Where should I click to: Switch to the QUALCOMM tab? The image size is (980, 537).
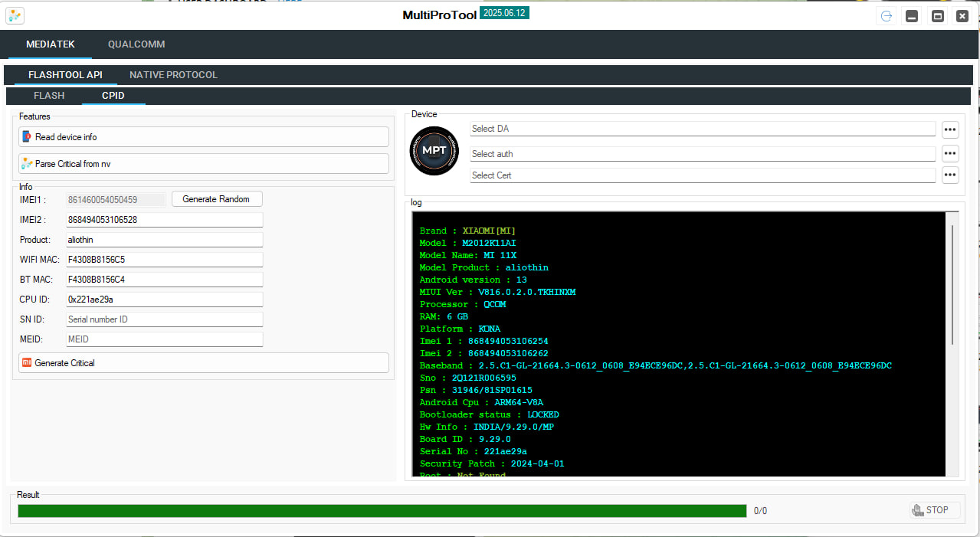tap(136, 44)
